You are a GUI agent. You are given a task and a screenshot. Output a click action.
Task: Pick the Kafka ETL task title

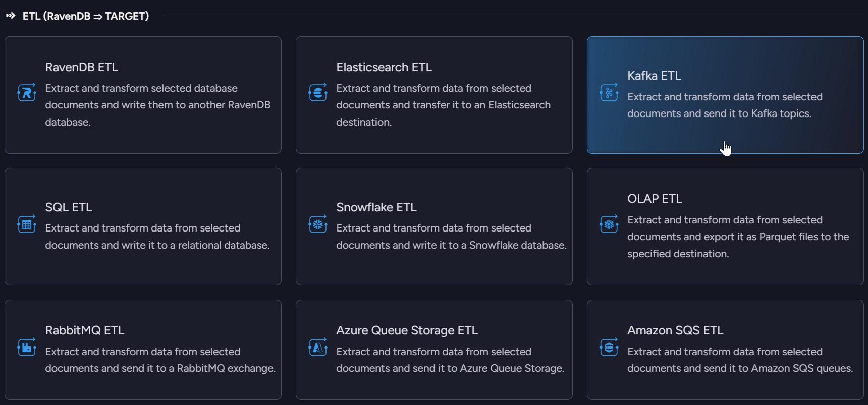pyautogui.click(x=654, y=76)
